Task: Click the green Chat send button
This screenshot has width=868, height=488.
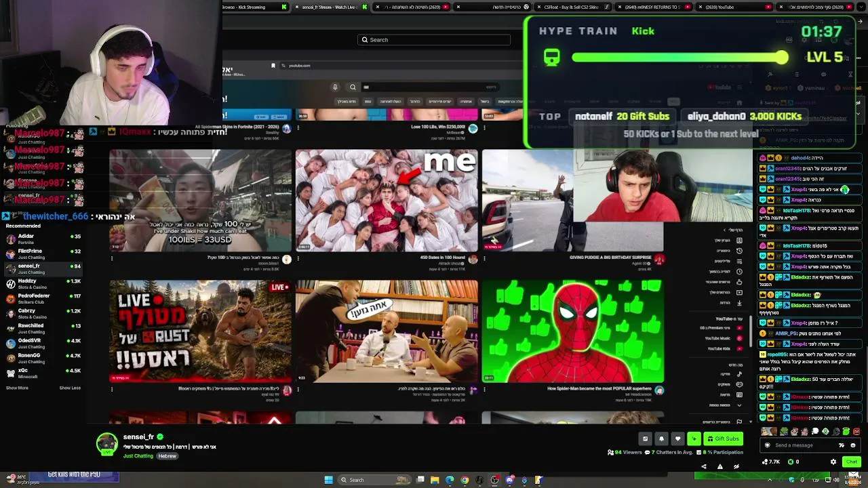Action: pyautogui.click(x=851, y=462)
